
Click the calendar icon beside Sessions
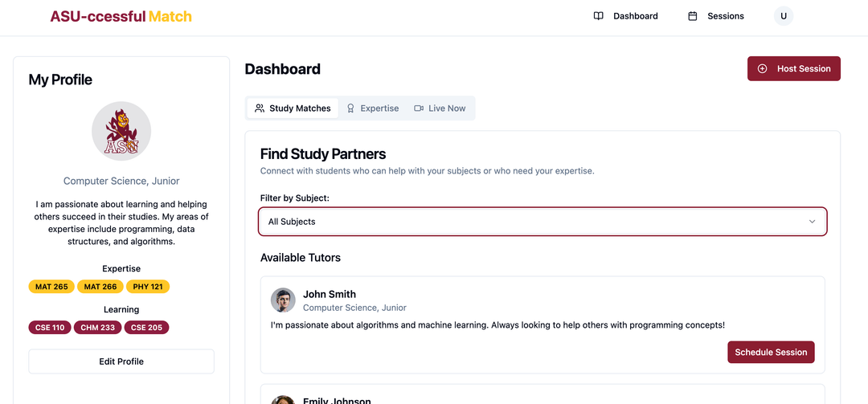693,16
